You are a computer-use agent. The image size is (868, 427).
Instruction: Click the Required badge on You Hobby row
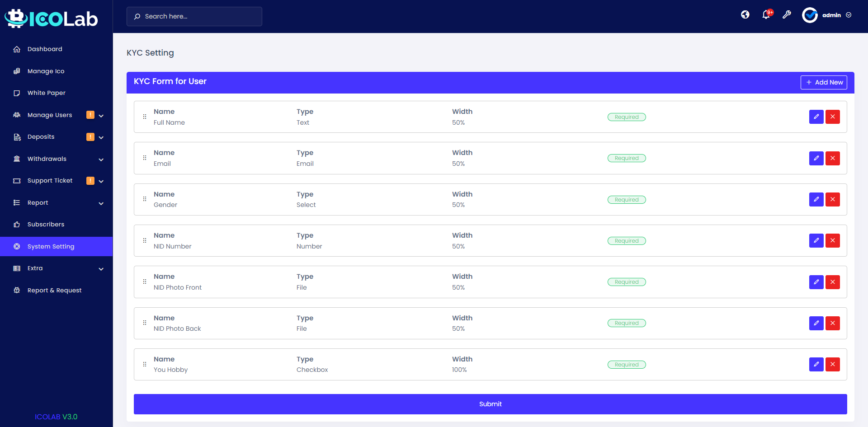coord(627,365)
